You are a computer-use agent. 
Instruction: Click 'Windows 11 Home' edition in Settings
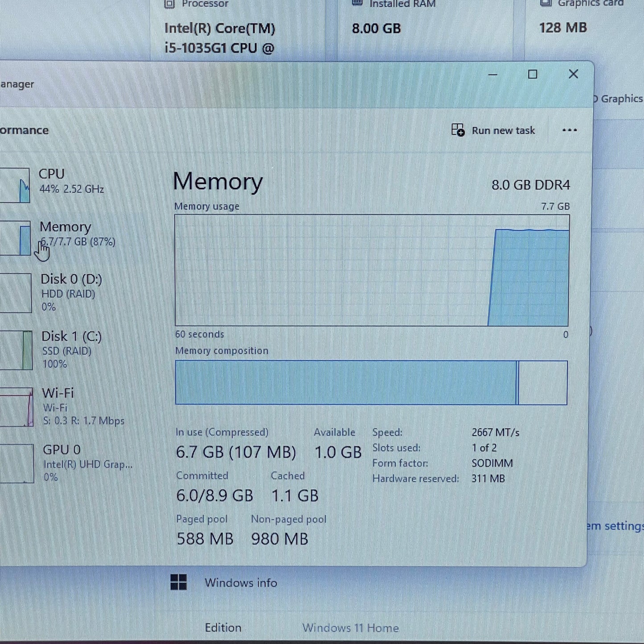(x=351, y=628)
